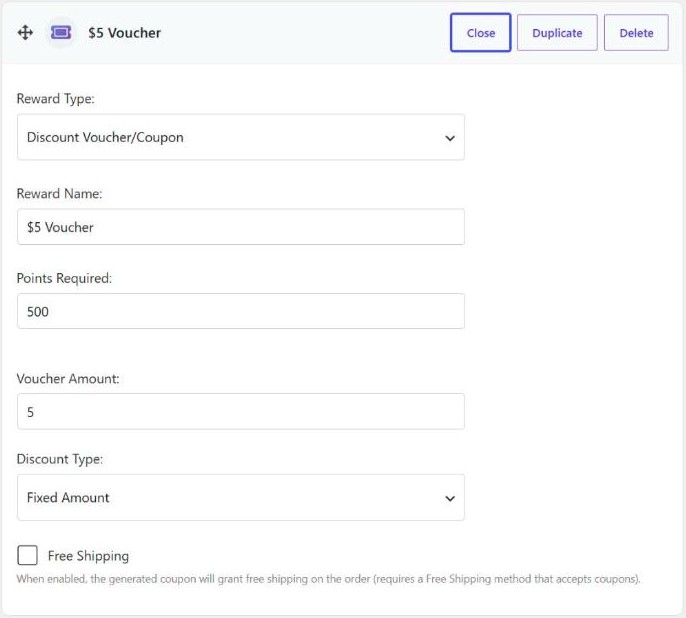
Task: Open the Reward Type dropdown
Action: [x=241, y=137]
